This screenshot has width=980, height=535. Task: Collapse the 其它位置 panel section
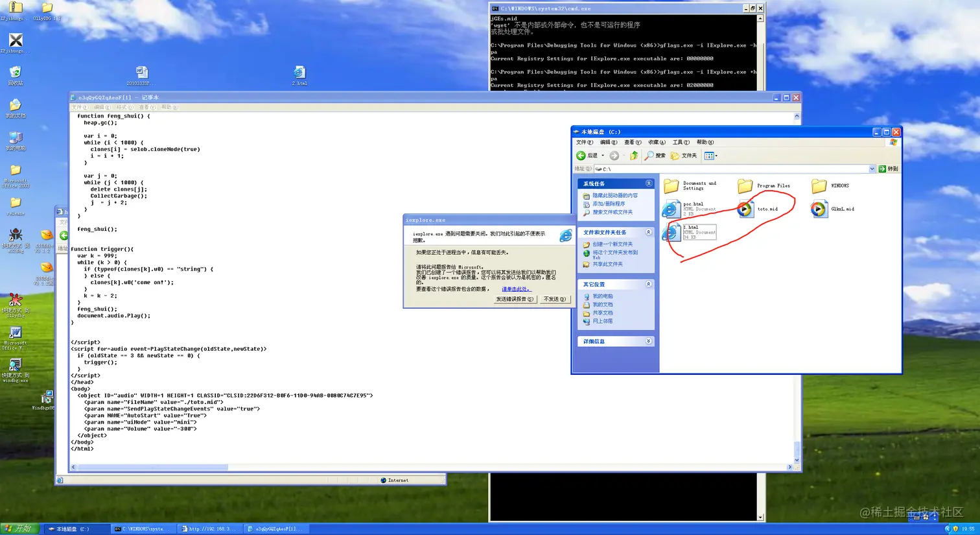click(648, 284)
